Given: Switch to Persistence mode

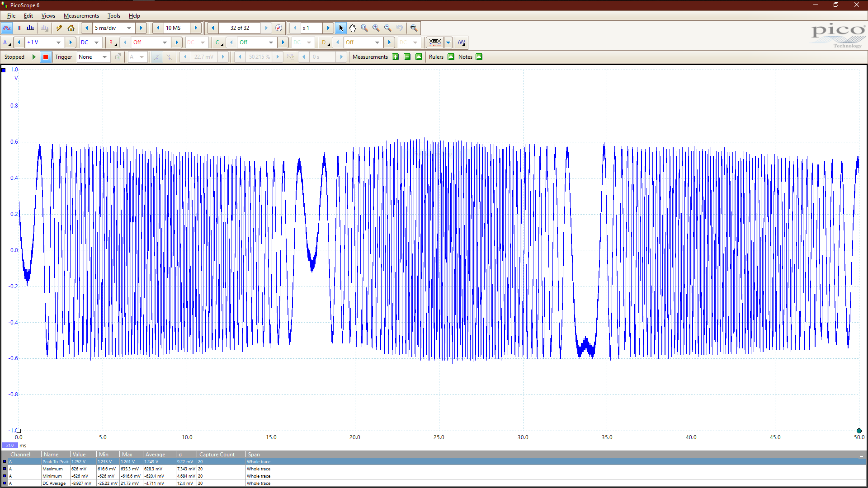Looking at the screenshot, I should click(19, 28).
